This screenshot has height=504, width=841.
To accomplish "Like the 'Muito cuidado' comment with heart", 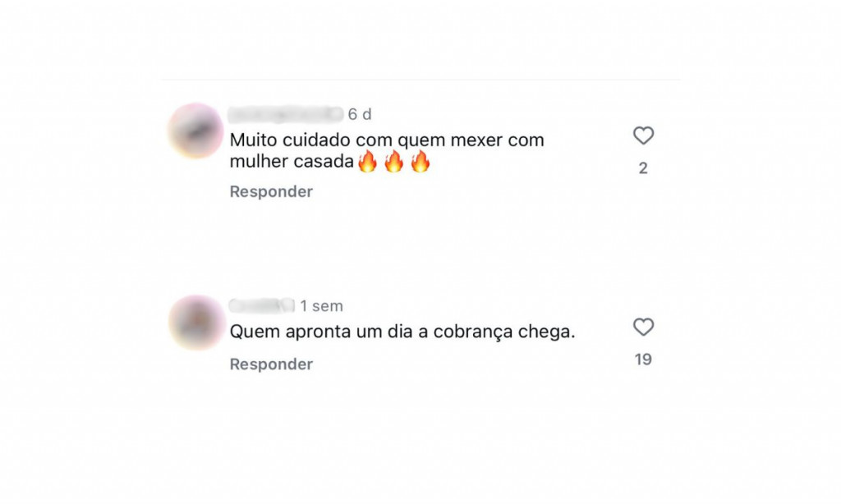I will pos(643,135).
